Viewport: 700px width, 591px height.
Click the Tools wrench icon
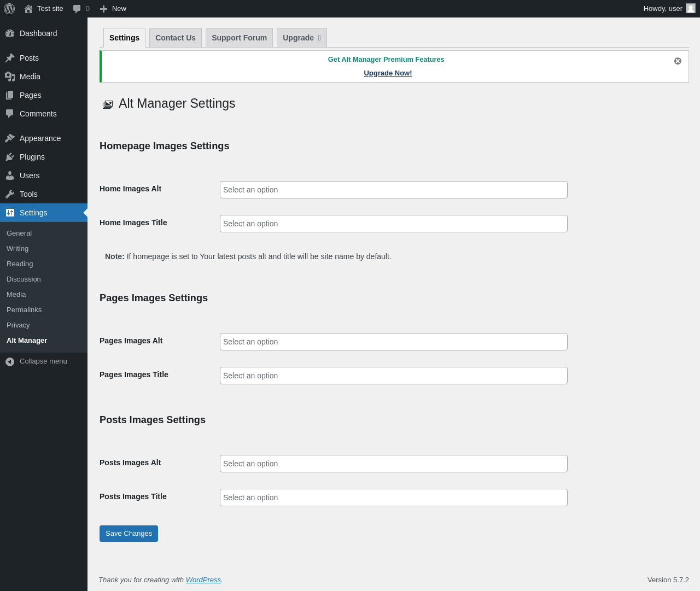10,194
